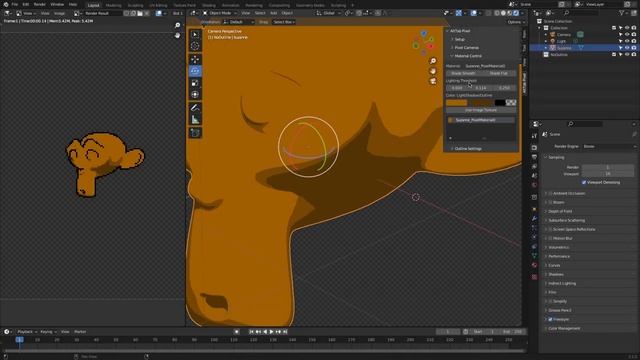Screen dimensions: 640x360
Task: Hide the Suzanne object via eye icon
Action: (x=627, y=48)
